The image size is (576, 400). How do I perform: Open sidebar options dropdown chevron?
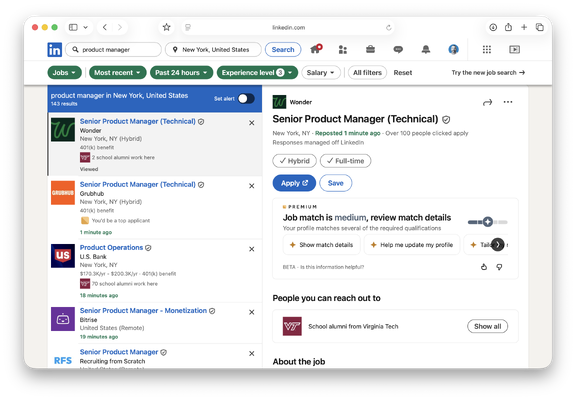click(x=86, y=27)
